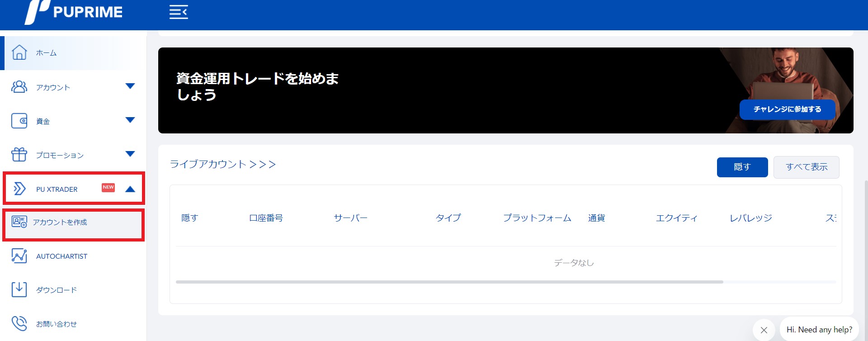Click the red NEW badge
Screen dimensions: 868x341
108,187
